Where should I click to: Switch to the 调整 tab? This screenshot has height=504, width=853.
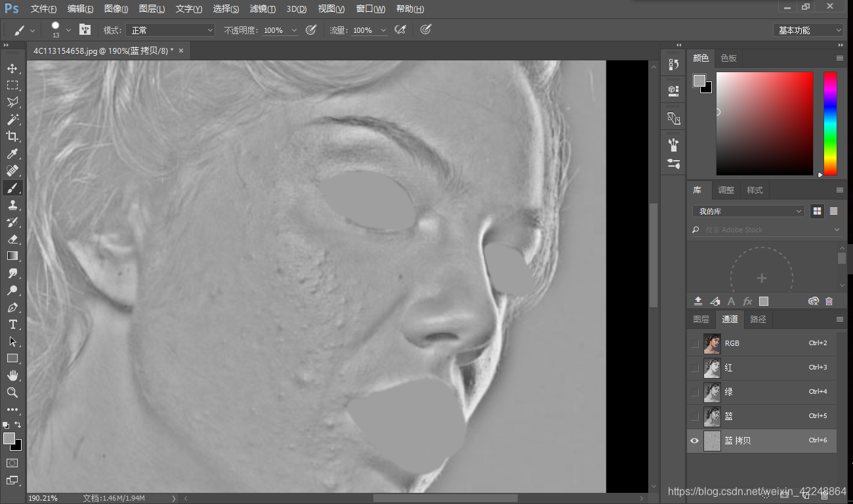point(726,190)
